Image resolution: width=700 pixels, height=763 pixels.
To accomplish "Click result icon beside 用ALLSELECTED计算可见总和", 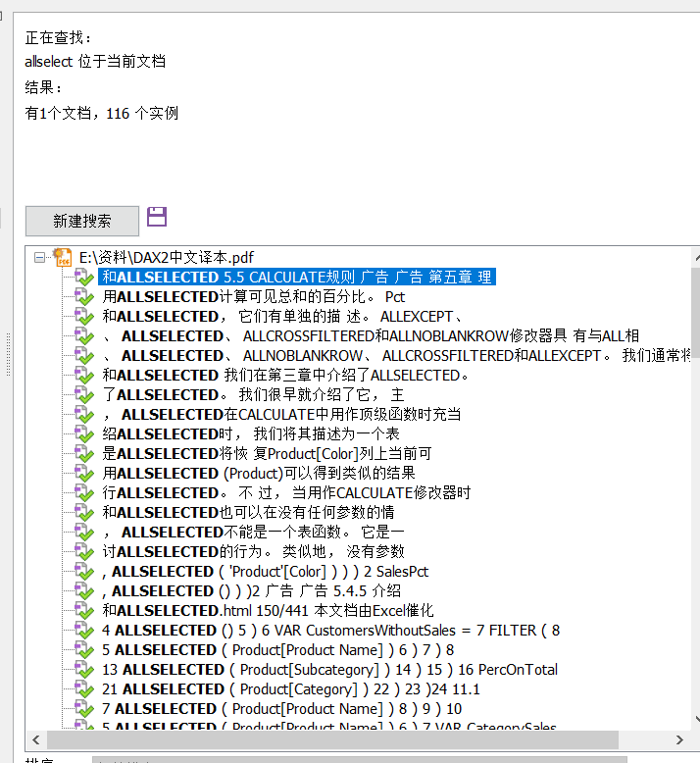I will pyautogui.click(x=84, y=297).
